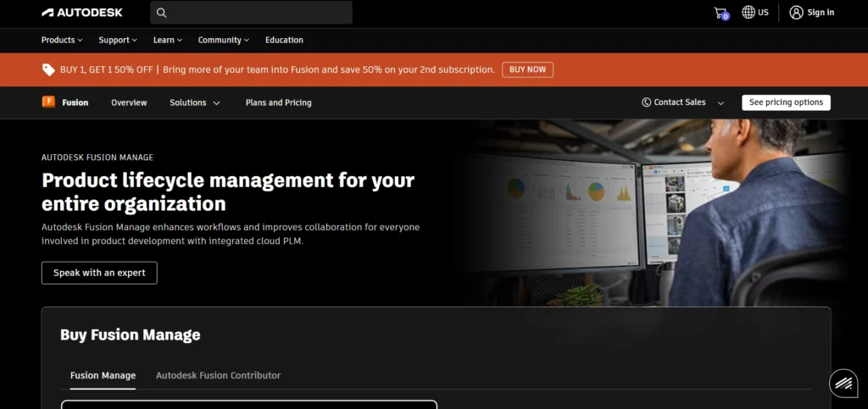This screenshot has width=868, height=409.
Task: Go to the Overview page
Action: (129, 102)
